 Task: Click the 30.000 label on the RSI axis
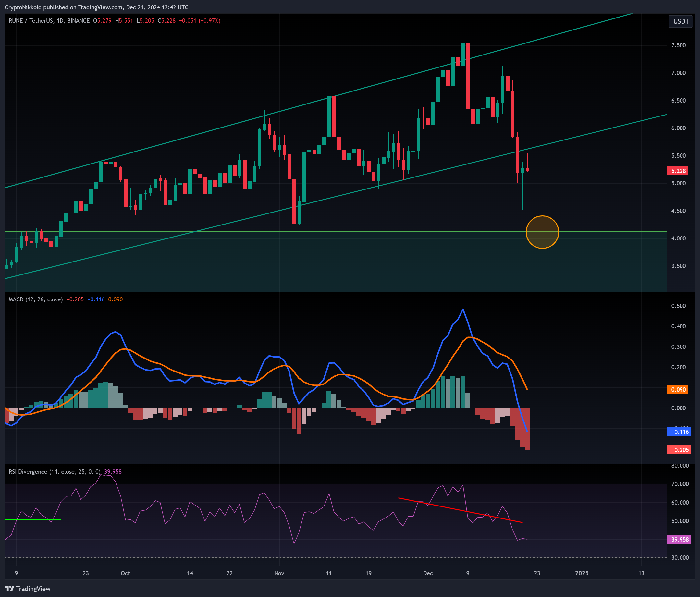[x=680, y=557]
